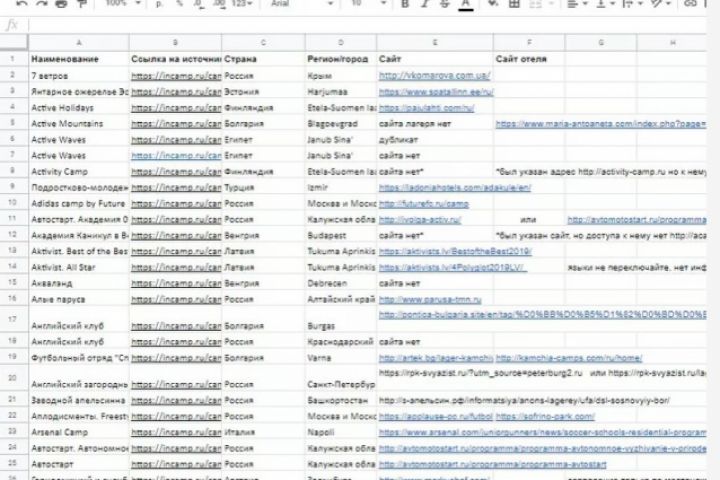Select the cell '7 ветров'
720x480 pixels.
click(79, 76)
